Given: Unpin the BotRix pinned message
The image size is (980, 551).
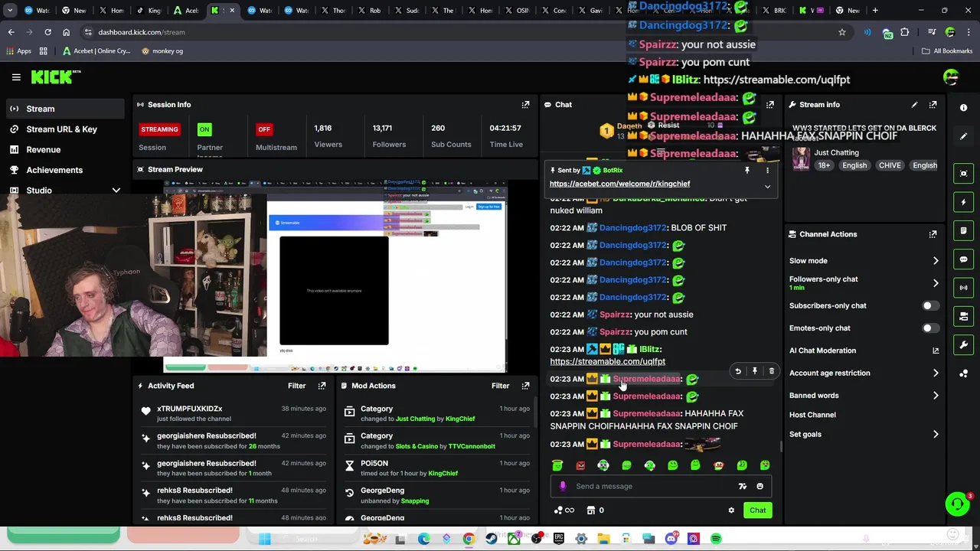Looking at the screenshot, I should [747, 171].
